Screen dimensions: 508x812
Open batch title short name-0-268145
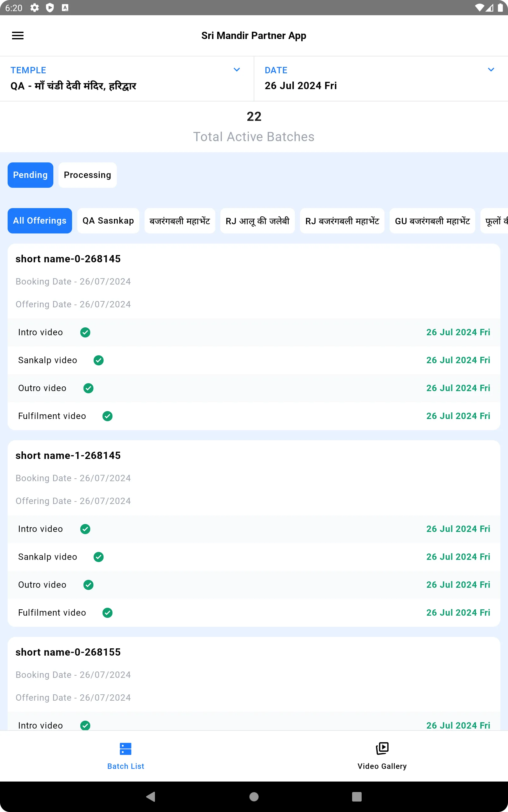68,259
